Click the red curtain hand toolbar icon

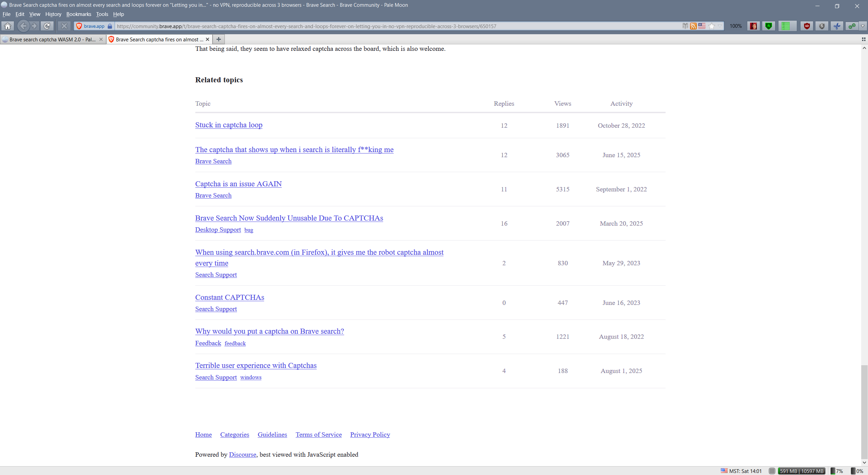pos(753,26)
